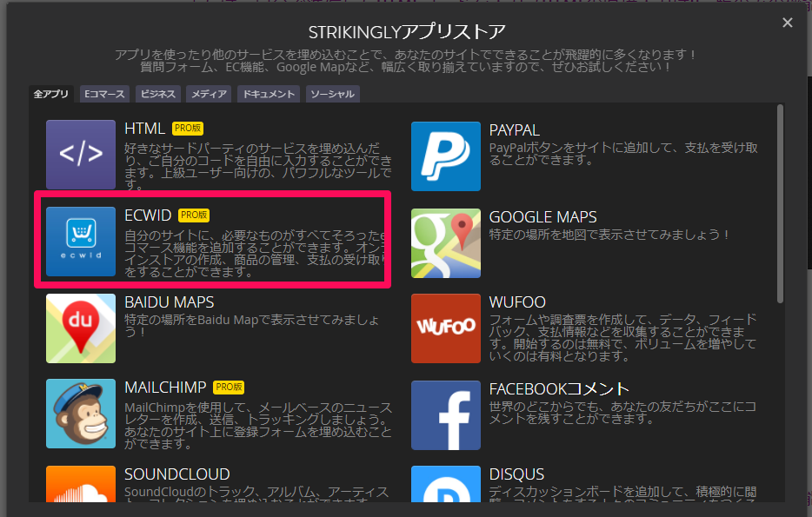The height and width of the screenshot is (517, 812).
Task: Click the BAIDU MAPS title
Action: (x=170, y=302)
